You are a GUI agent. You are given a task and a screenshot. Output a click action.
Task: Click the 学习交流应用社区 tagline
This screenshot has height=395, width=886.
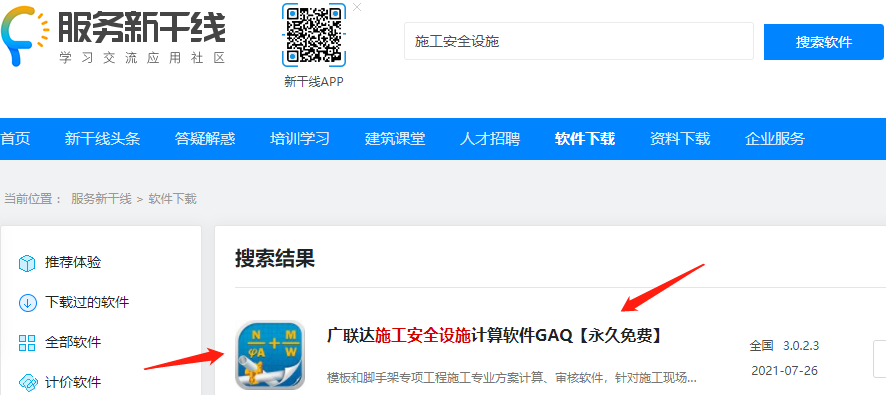[x=142, y=58]
